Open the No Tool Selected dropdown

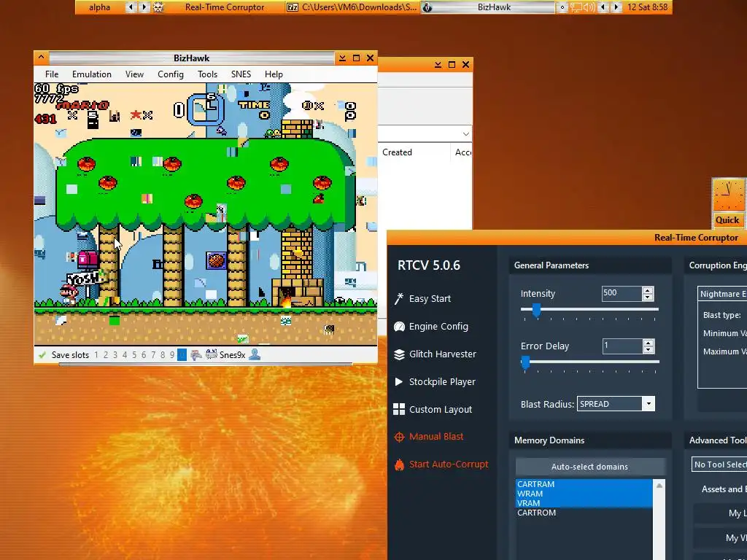tap(719, 464)
